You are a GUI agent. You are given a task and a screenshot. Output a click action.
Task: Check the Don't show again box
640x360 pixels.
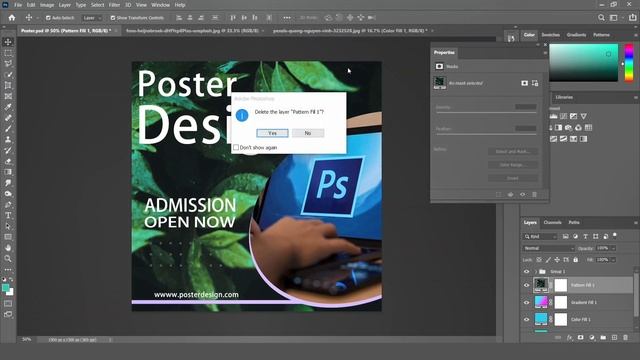click(236, 147)
